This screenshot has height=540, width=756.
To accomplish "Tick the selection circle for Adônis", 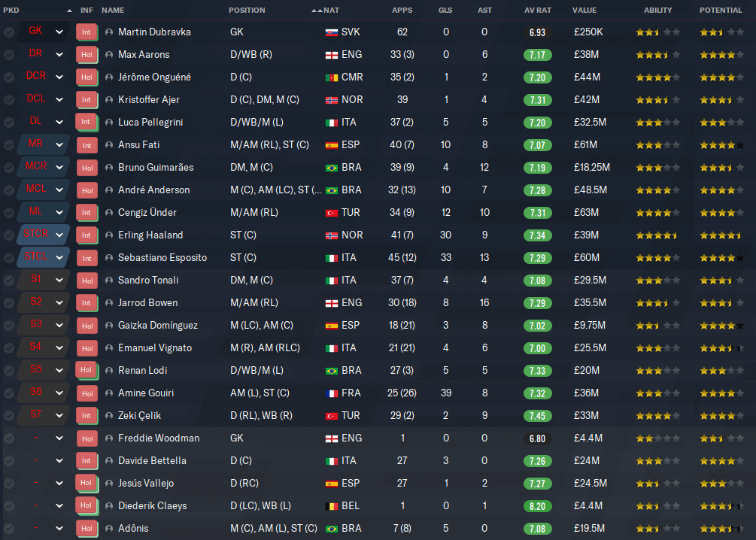I will [x=9, y=529].
